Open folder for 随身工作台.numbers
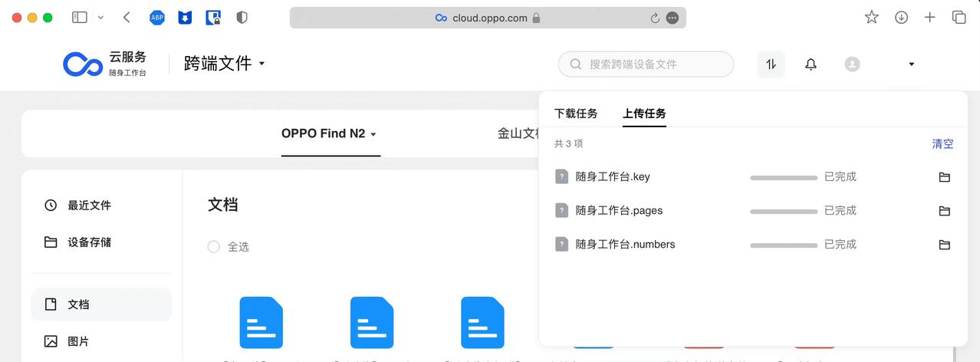 pos(944,245)
